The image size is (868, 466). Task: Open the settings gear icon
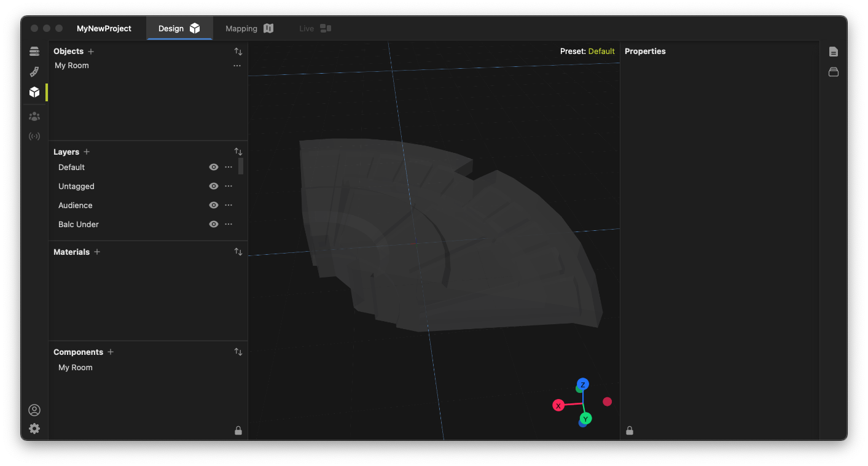(34, 429)
